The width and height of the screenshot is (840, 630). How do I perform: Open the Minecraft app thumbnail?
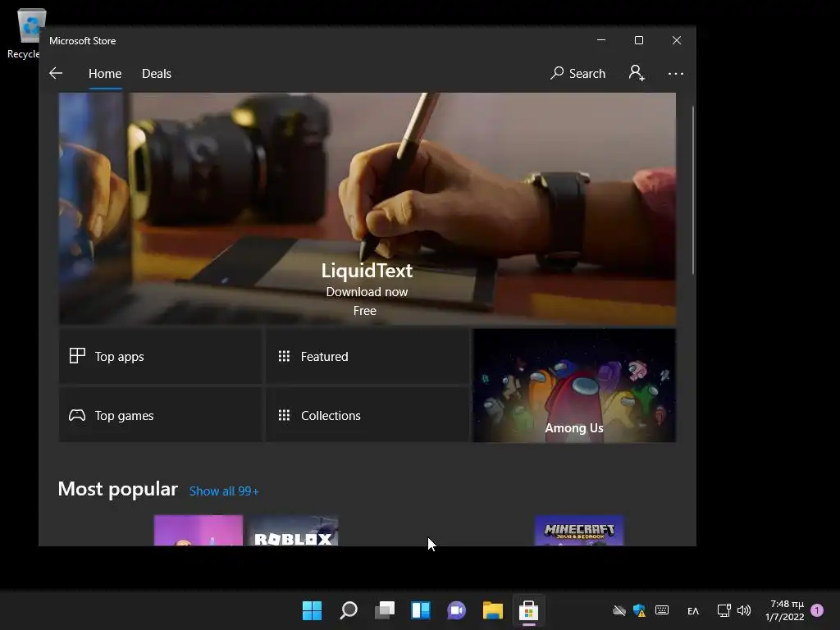(x=579, y=531)
